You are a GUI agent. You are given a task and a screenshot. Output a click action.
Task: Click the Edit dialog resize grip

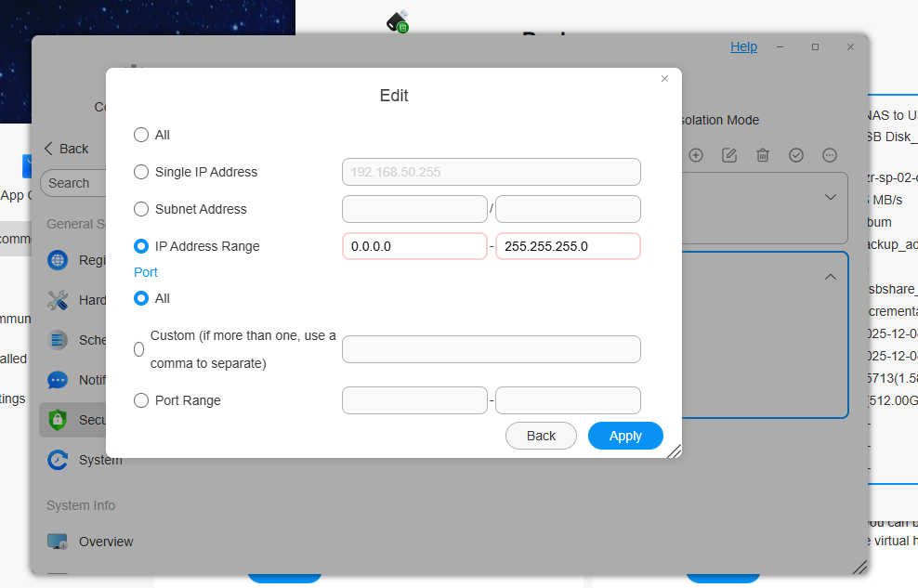click(674, 451)
